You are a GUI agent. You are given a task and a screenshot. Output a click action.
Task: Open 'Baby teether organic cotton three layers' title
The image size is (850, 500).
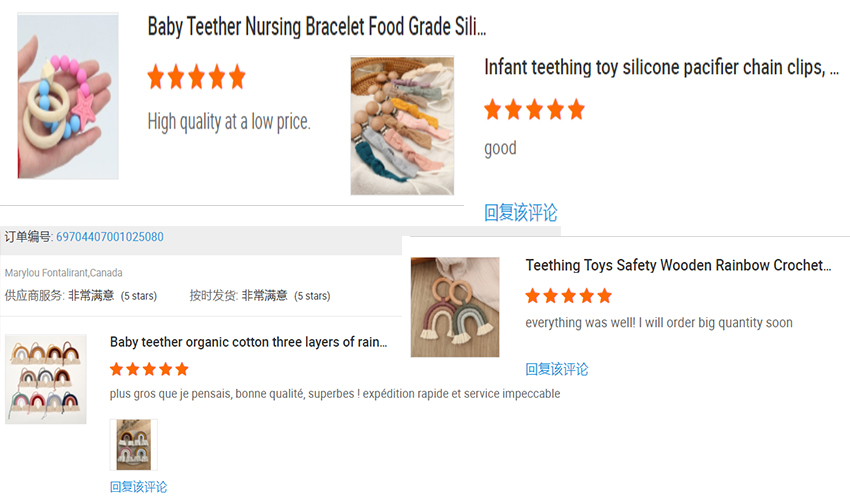click(x=248, y=342)
